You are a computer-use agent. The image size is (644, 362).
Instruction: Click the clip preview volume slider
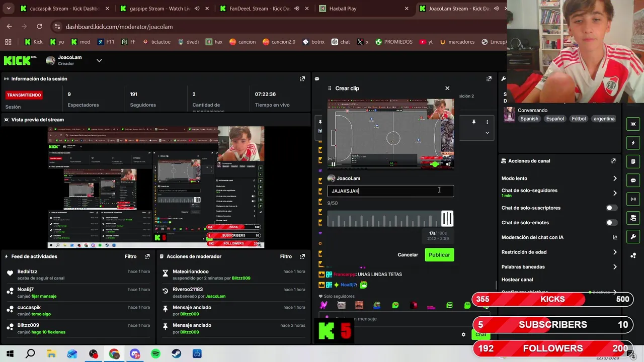pos(434,164)
